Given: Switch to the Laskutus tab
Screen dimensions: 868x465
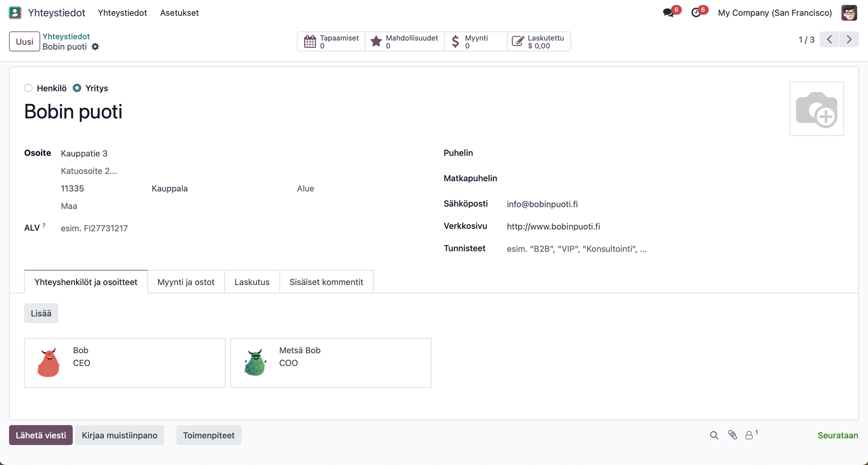Looking at the screenshot, I should (x=252, y=282).
